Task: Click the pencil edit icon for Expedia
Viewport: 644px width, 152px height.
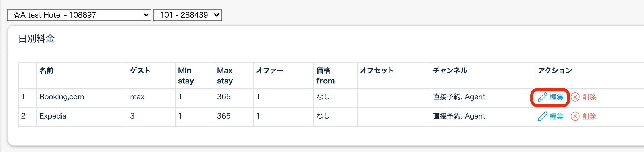Action: tap(542, 116)
